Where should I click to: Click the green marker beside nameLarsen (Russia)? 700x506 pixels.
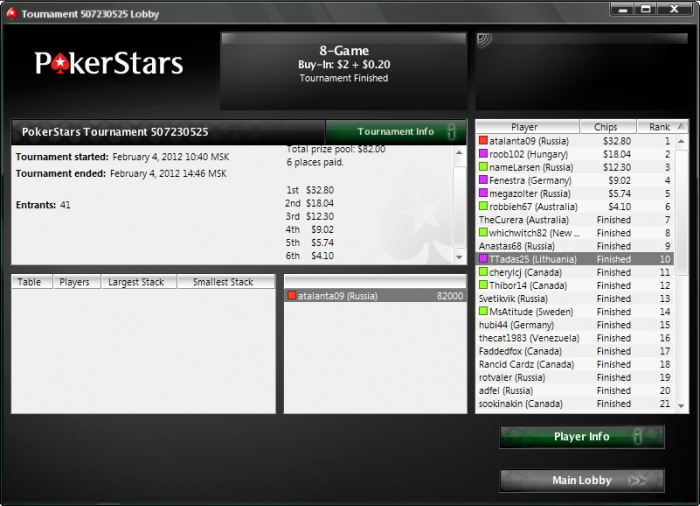point(483,167)
